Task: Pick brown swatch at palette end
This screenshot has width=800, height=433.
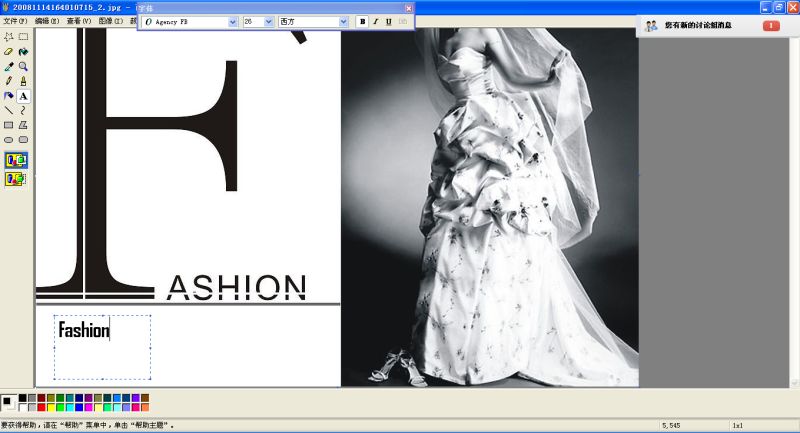Action: point(145,398)
